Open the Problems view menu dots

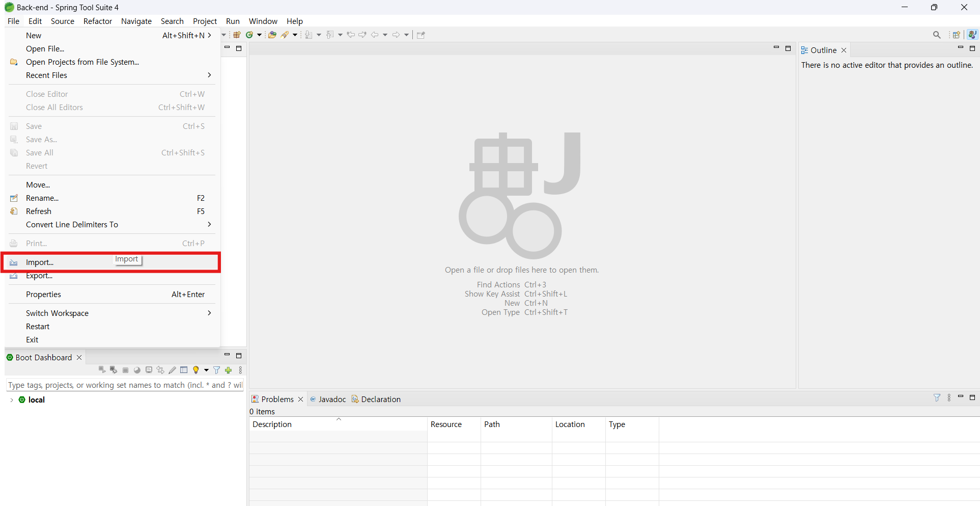pyautogui.click(x=949, y=398)
